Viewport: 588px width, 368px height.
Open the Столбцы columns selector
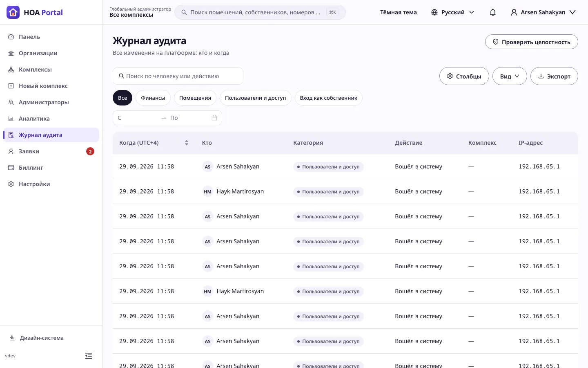tap(464, 76)
